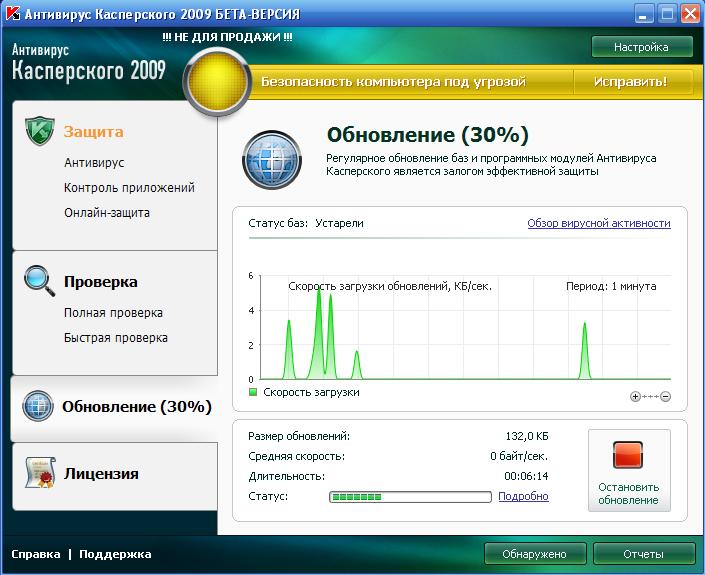This screenshot has height=575, width=705.
Task: Open the Отчеты button
Action: [x=643, y=554]
